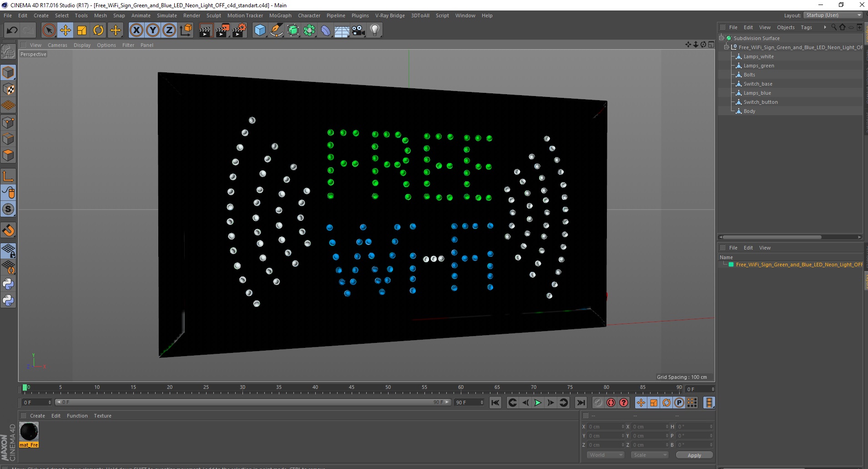This screenshot has height=469, width=868.
Task: Switch to Texture mode
Action: (8, 89)
